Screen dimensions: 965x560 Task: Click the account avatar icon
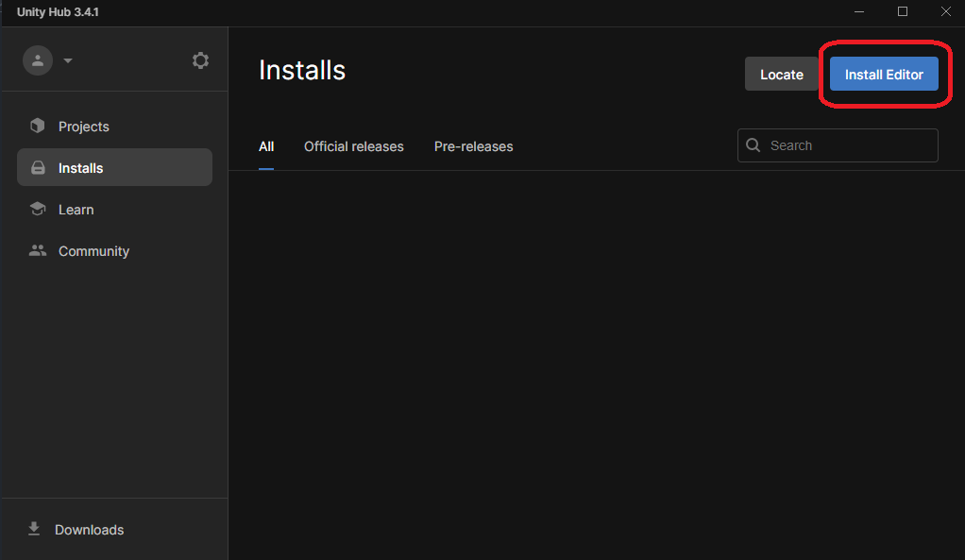(38, 59)
